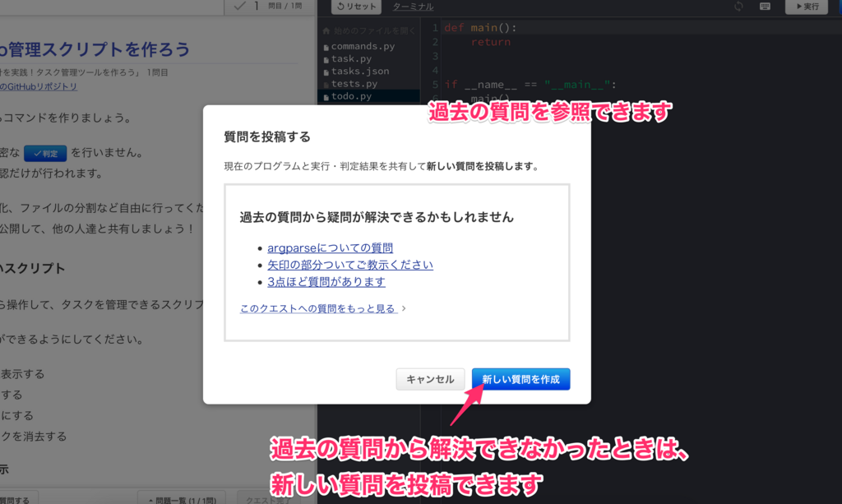This screenshot has height=504, width=842.
Task: Click the 判定 badge in the description
Action: click(44, 152)
